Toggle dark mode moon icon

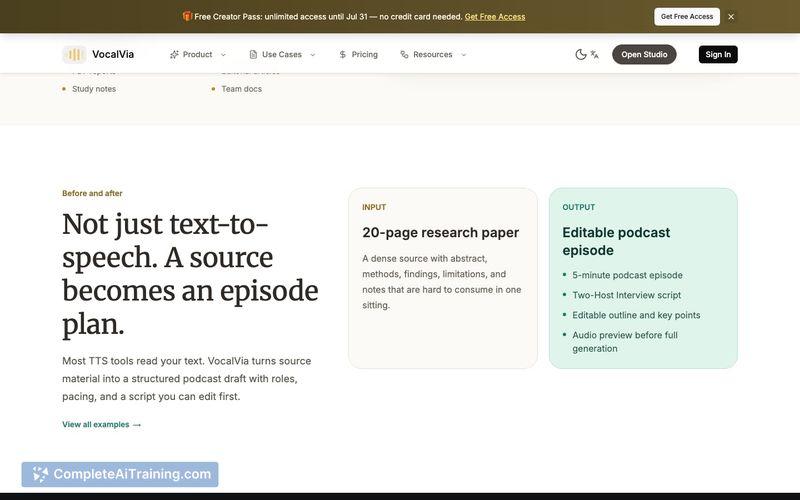pyautogui.click(x=581, y=55)
